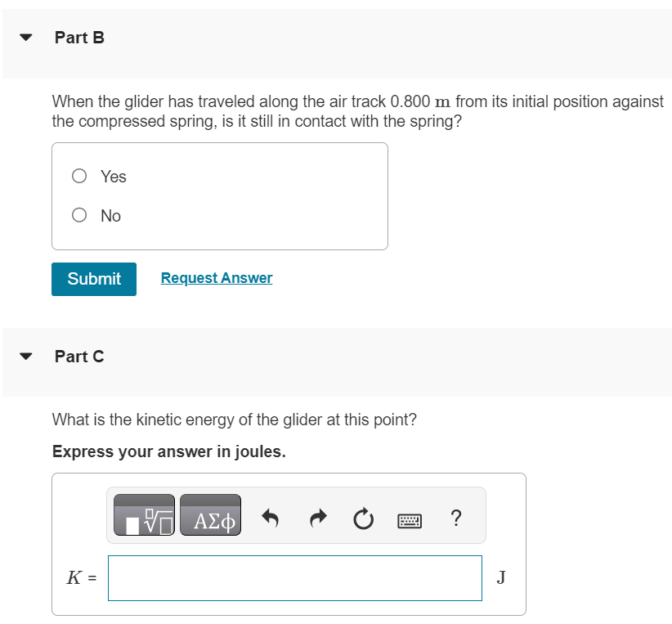Toggle the Part B section header title

(x=79, y=38)
